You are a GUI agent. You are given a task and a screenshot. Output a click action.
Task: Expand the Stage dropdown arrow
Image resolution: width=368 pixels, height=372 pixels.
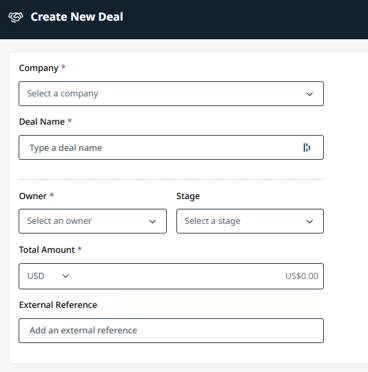click(310, 221)
